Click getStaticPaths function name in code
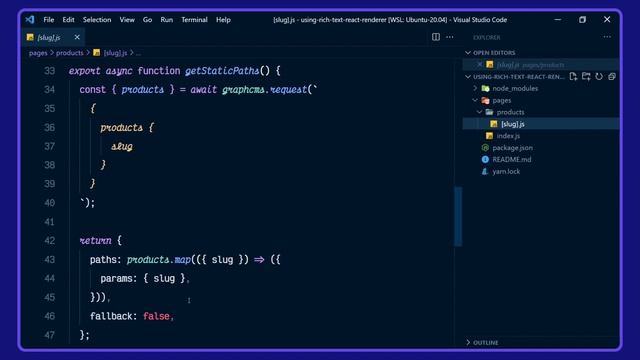 [222, 71]
